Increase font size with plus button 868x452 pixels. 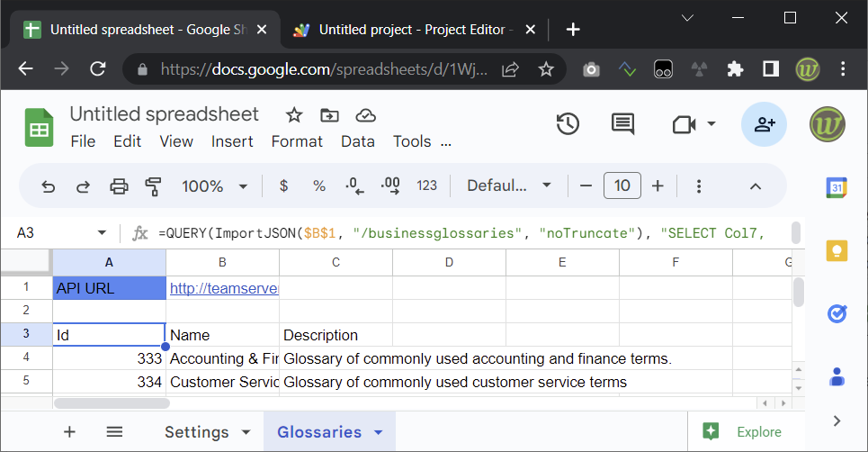click(658, 185)
